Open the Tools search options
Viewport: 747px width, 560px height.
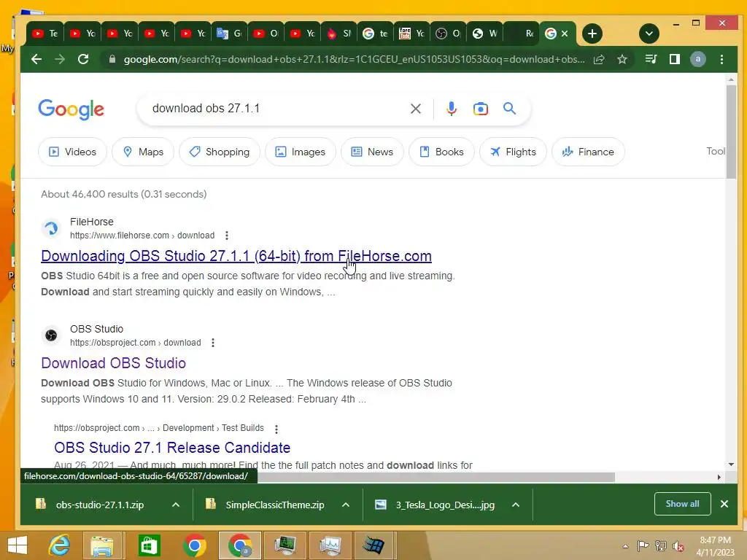coord(716,151)
